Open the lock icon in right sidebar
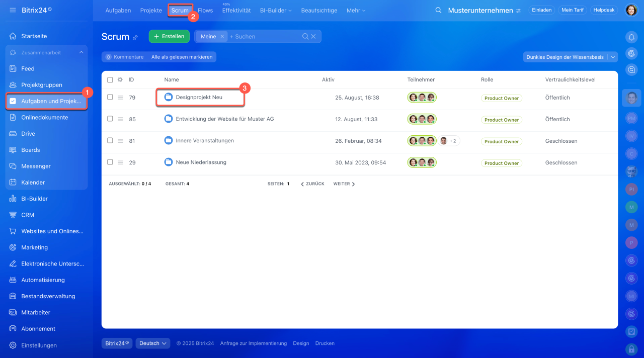The height and width of the screenshot is (358, 644). [x=631, y=348]
